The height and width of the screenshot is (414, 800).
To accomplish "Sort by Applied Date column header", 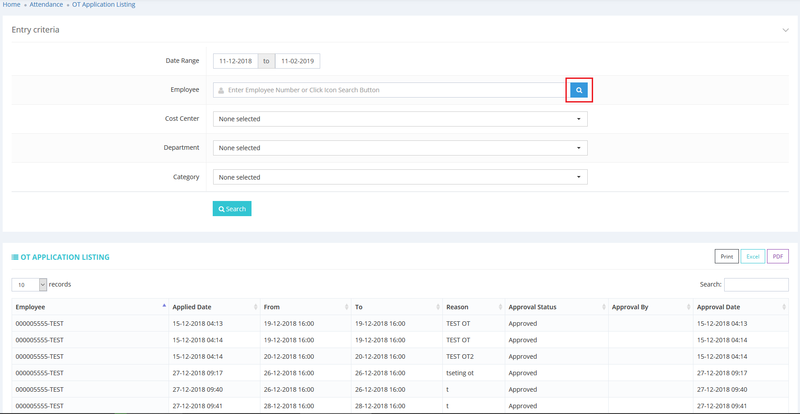I will click(x=214, y=307).
